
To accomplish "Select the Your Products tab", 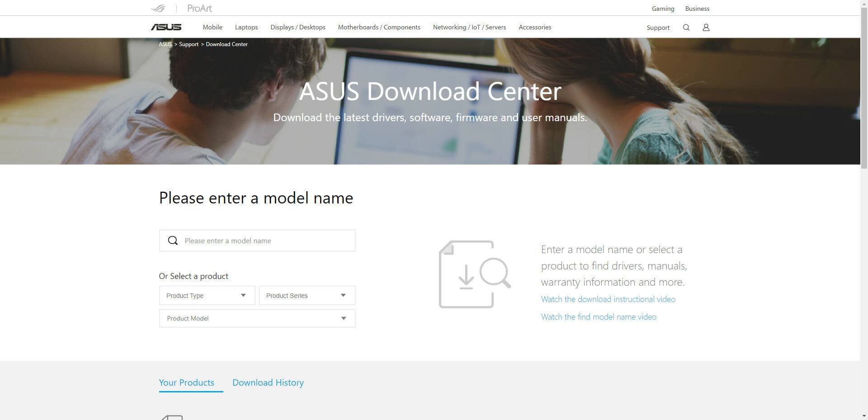I will pos(186,382).
